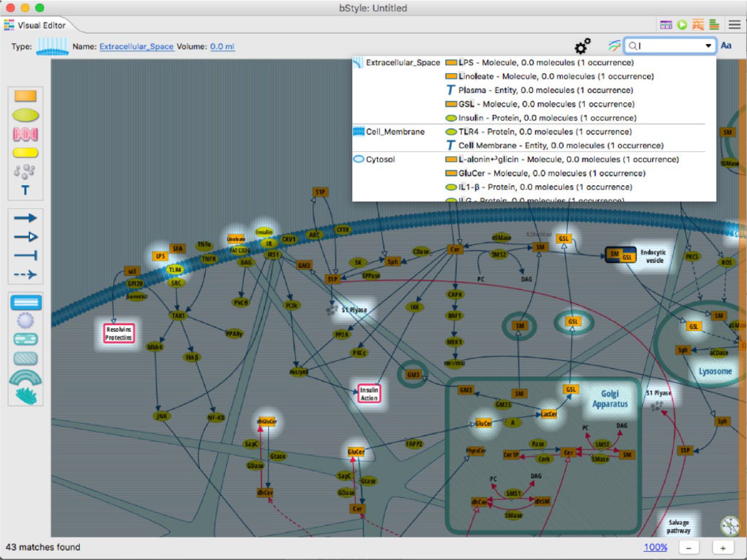747x560 pixels.
Task: Select the green ellipse protein tool
Action: 25,115
